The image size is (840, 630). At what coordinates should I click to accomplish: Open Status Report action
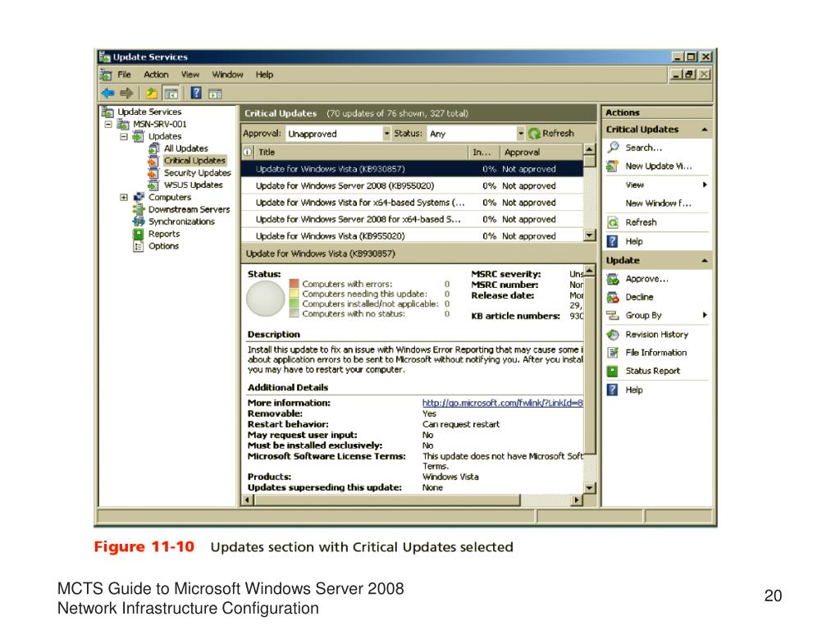coord(652,371)
